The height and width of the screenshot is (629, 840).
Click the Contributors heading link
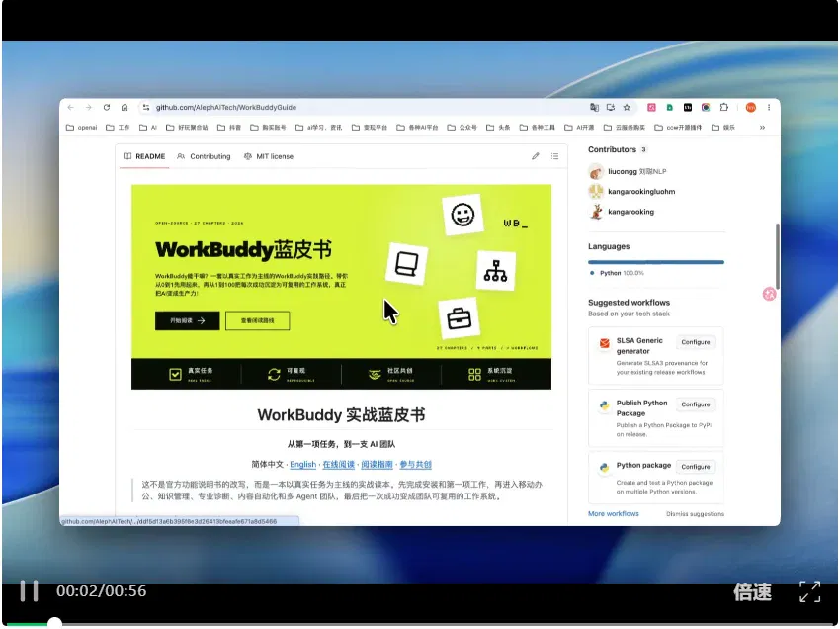point(612,149)
